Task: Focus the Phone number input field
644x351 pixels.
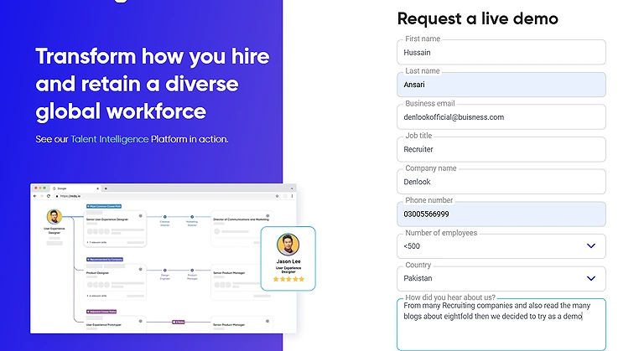Action: 501,214
